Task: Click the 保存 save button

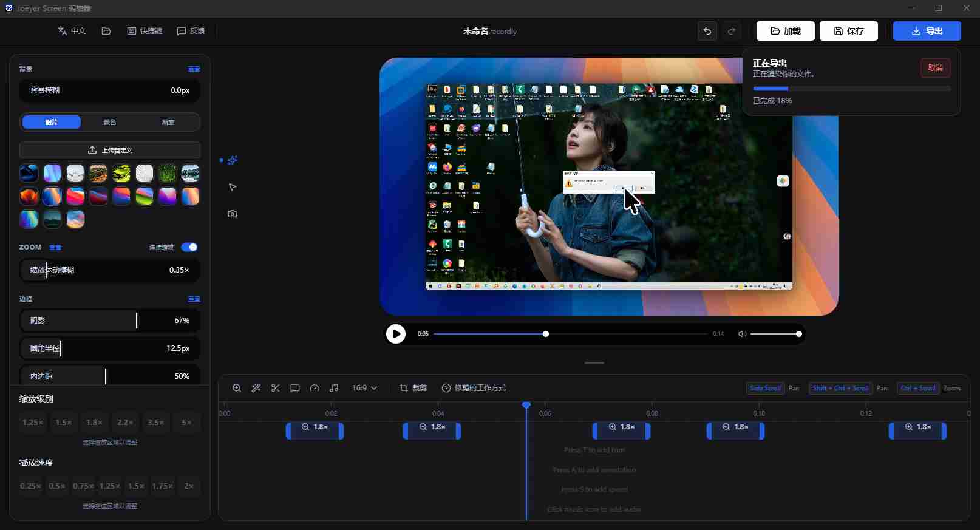Action: click(x=848, y=31)
